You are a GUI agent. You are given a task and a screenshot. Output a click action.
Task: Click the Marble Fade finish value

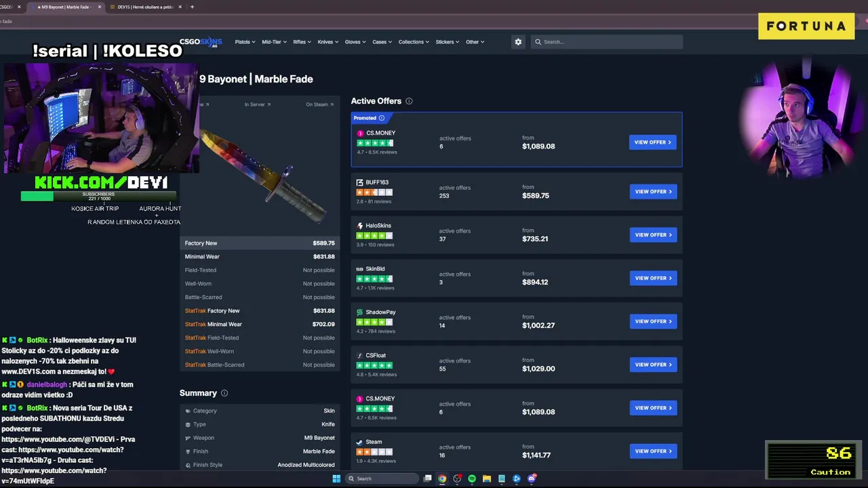coord(319,451)
